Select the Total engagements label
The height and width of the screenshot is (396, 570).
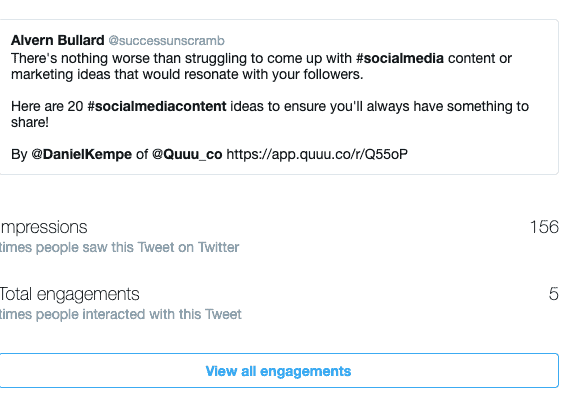(x=69, y=294)
